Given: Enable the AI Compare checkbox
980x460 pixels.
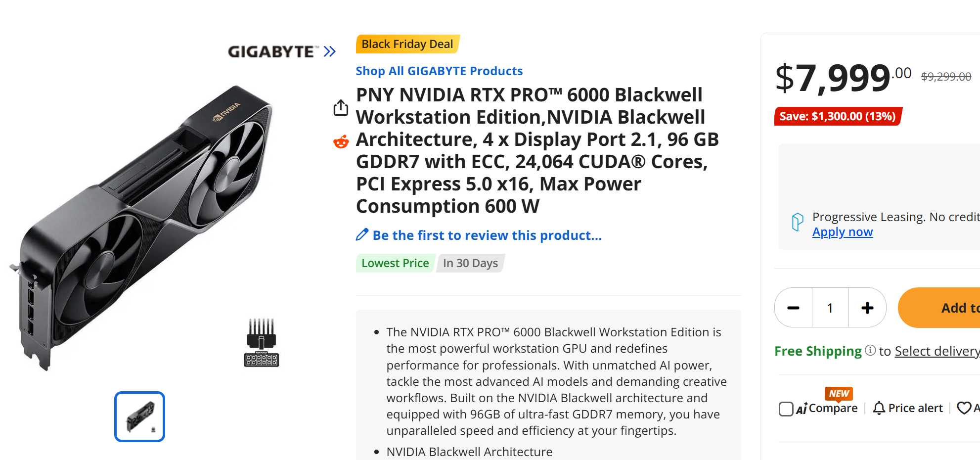Looking at the screenshot, I should (x=786, y=409).
